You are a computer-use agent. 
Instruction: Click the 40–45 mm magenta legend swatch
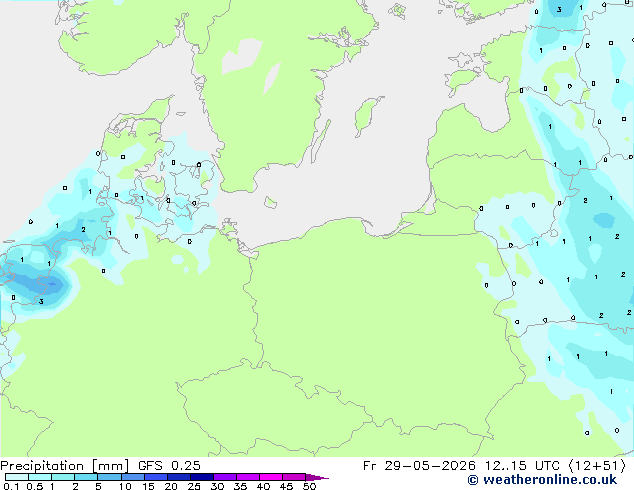(x=271, y=477)
